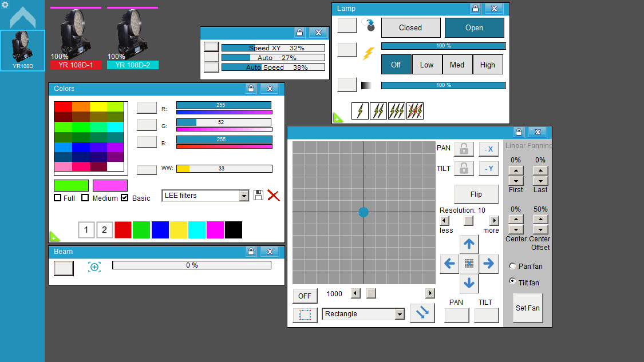Lock the Beam panel
Viewport: 644px width, 362px height.
tap(251, 251)
